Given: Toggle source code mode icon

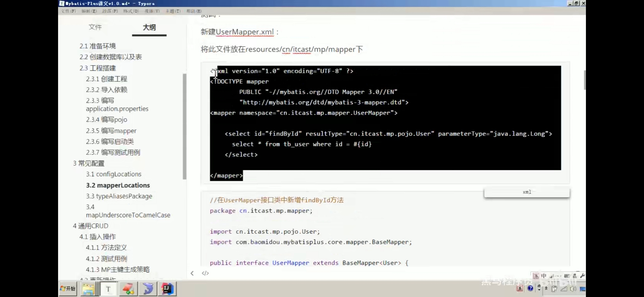Looking at the screenshot, I should pos(205,273).
